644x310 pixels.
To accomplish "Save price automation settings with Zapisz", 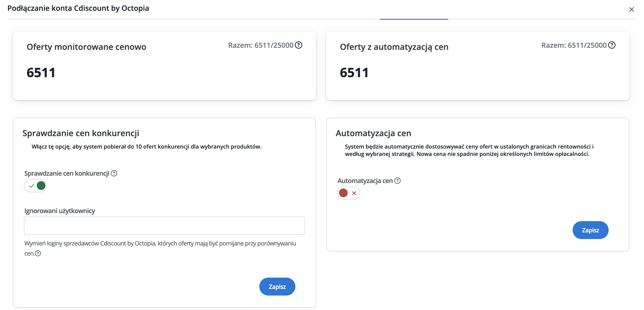I will [x=590, y=230].
